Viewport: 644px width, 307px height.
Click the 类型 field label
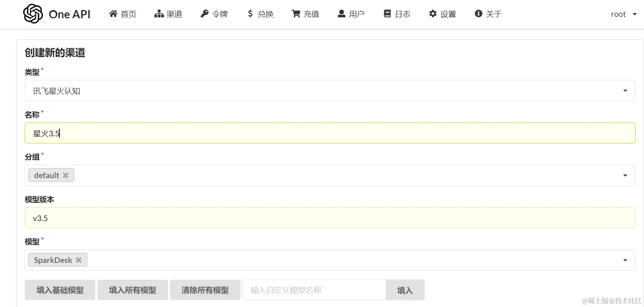coord(32,72)
